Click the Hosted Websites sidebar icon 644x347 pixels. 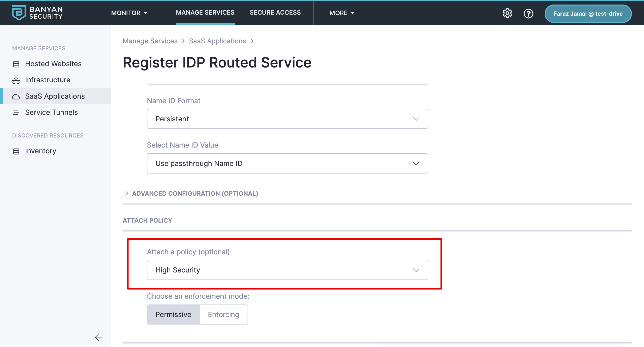pos(16,64)
